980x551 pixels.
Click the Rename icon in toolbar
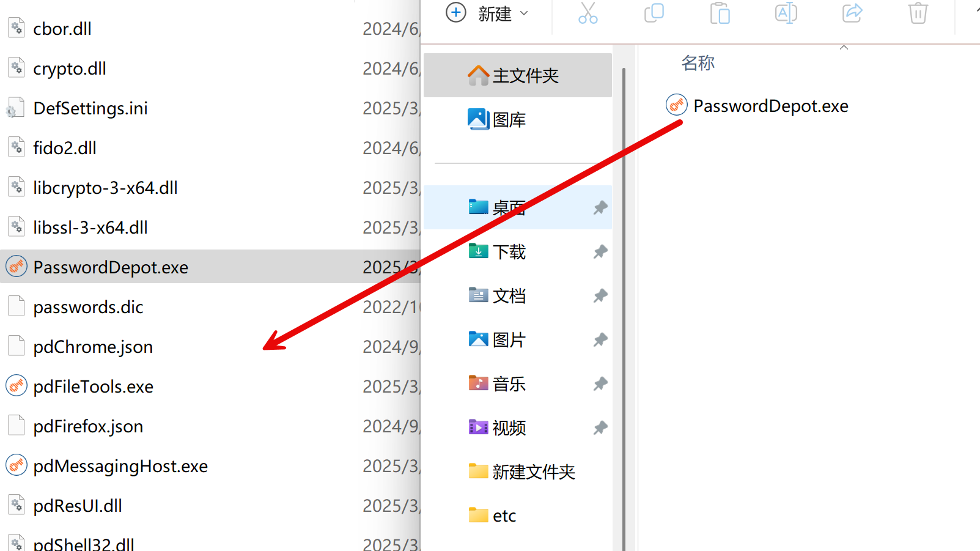coord(786,13)
